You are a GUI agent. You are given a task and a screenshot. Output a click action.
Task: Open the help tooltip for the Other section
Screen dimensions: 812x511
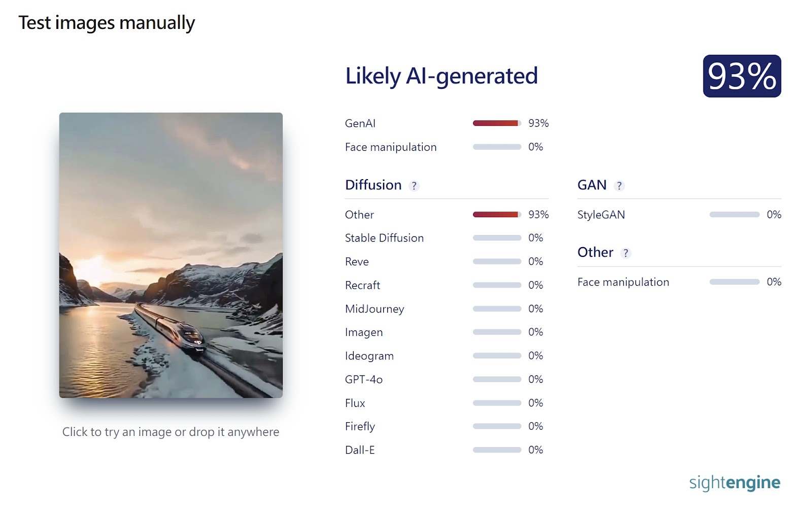click(626, 253)
